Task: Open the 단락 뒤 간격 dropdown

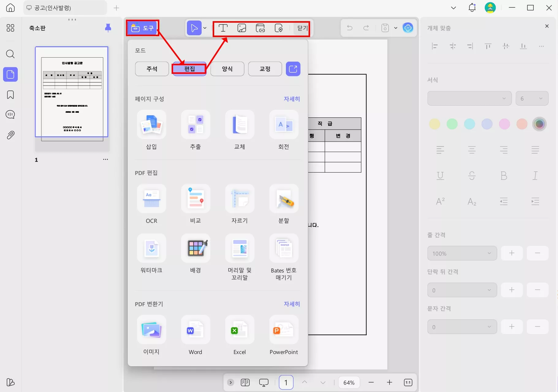Action: click(x=462, y=290)
